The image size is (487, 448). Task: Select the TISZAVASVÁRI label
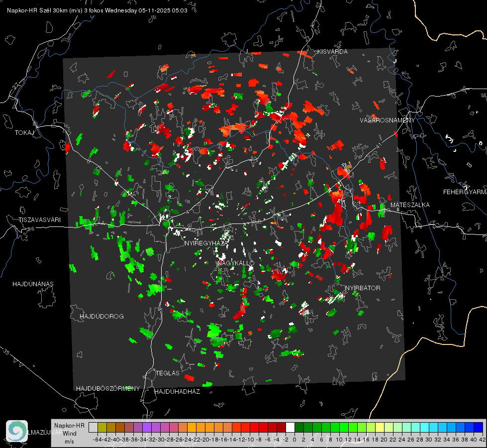point(39,220)
